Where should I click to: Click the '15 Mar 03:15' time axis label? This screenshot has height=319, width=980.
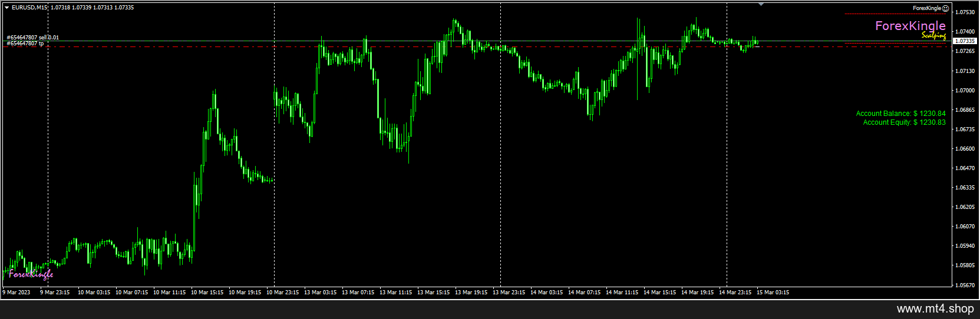[773, 293]
